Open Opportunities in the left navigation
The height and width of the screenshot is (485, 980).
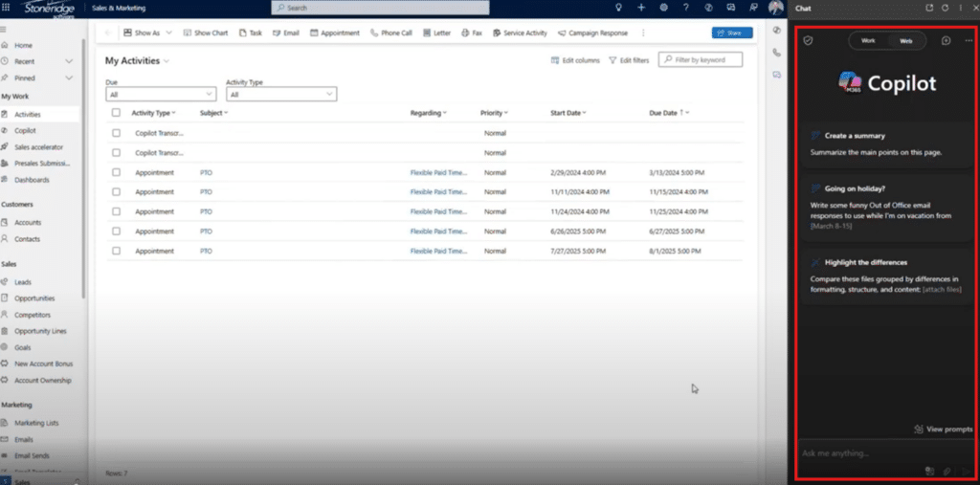33,298
